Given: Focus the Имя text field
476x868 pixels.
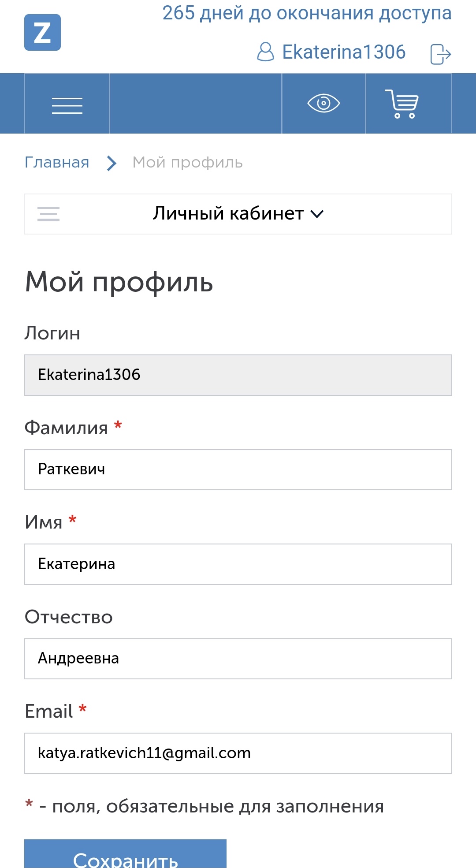Looking at the screenshot, I should [x=238, y=564].
